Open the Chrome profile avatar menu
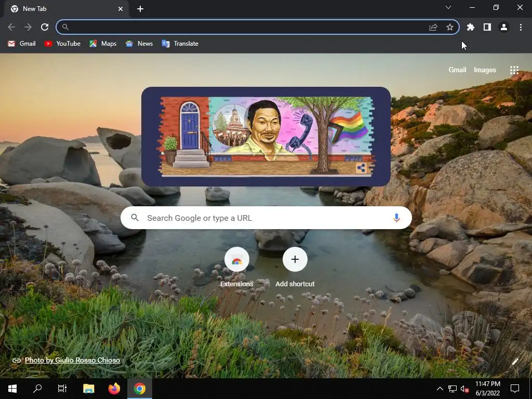The image size is (532, 399). click(x=504, y=27)
